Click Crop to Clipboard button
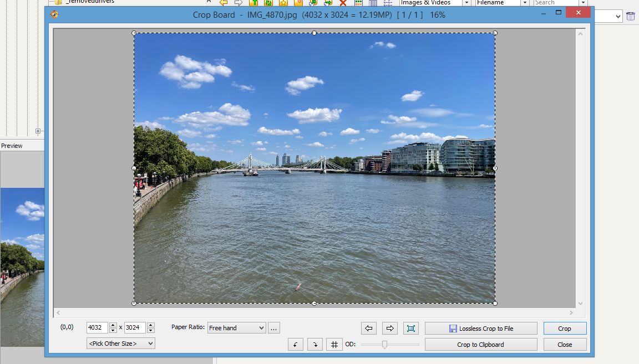 pos(481,345)
